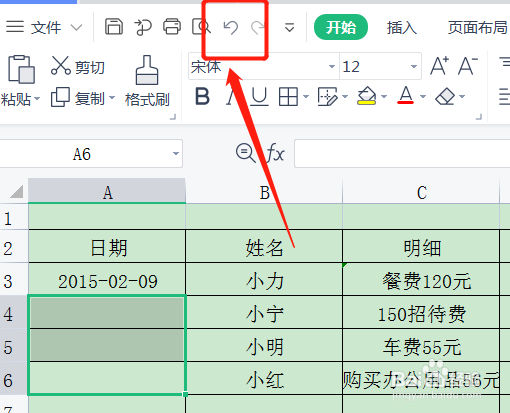Open clipboard group dialog launcher
Image resolution: width=510 pixels, height=413 pixels.
coord(173,116)
